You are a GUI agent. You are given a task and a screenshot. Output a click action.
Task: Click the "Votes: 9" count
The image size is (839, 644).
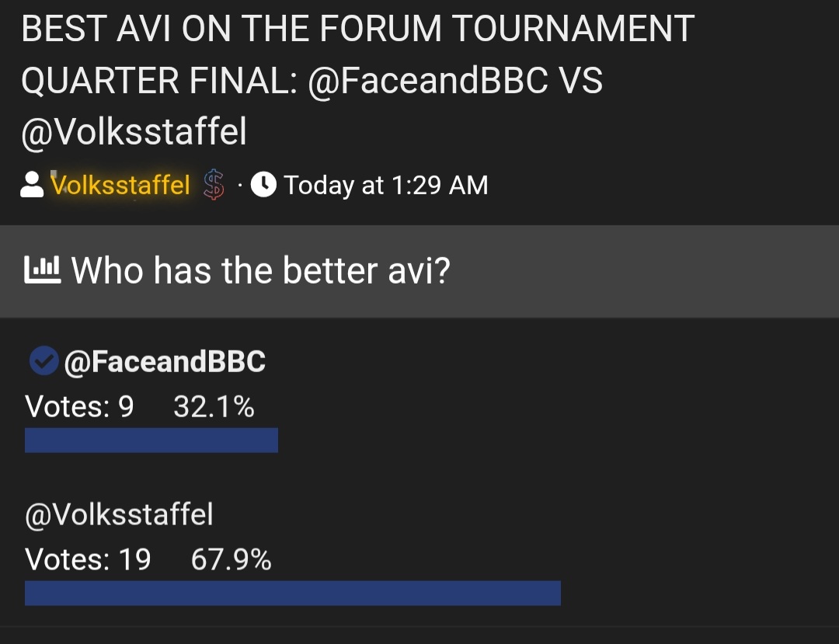(x=79, y=406)
